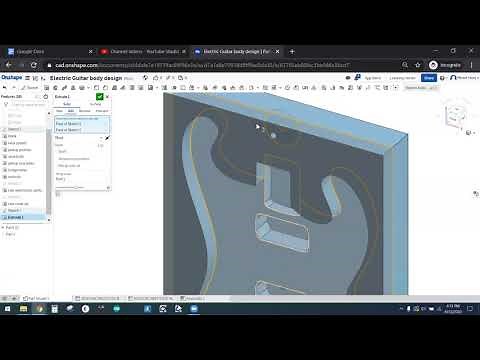Image resolution: width=480 pixels, height=360 pixels.
Task: Switch to the Google Docs browser tab
Action: point(50,52)
